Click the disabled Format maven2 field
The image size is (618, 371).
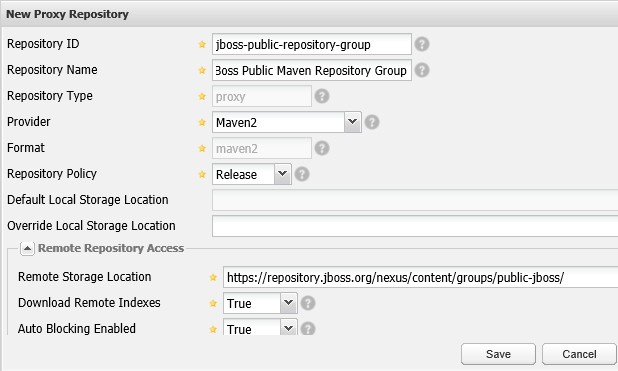(x=262, y=148)
